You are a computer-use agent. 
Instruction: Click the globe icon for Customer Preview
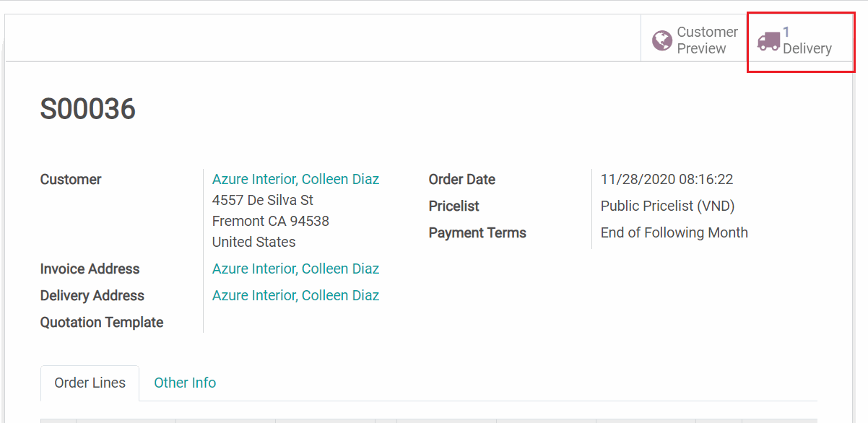(662, 40)
